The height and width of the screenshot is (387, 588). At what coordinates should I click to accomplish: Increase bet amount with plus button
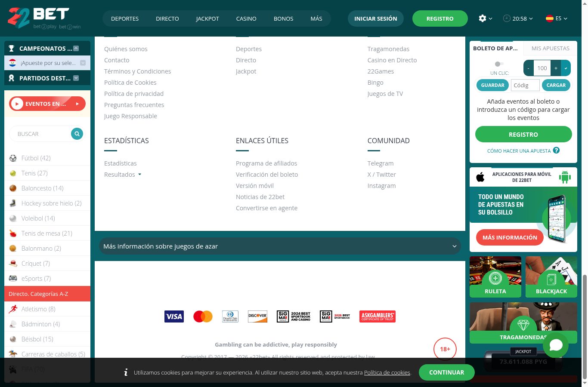coord(556,68)
